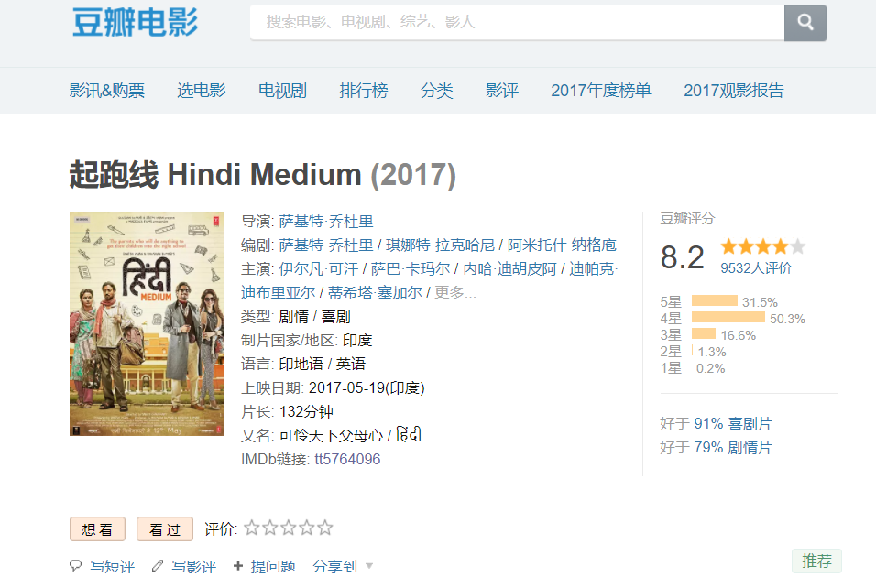
Task: Click the Douban Movie logo
Action: tap(135, 23)
